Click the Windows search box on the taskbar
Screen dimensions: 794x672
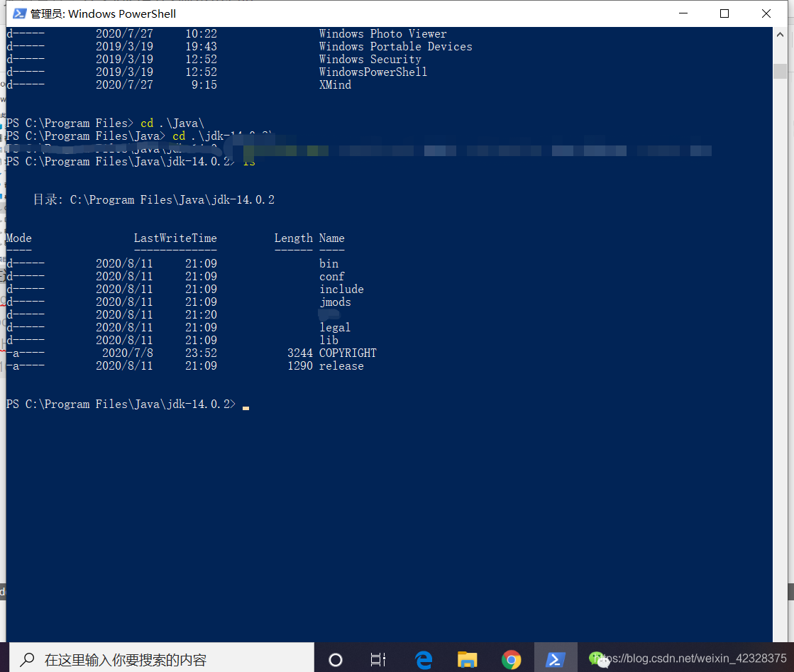click(x=162, y=659)
